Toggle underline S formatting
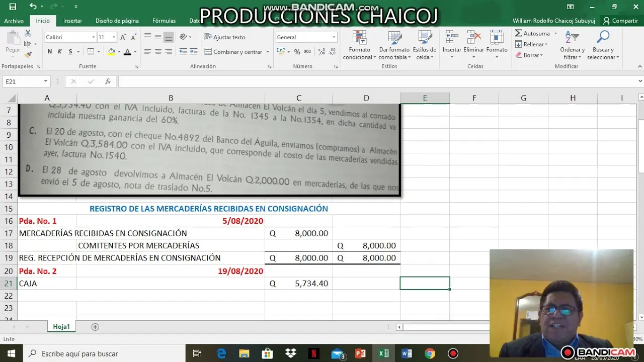 (70, 52)
